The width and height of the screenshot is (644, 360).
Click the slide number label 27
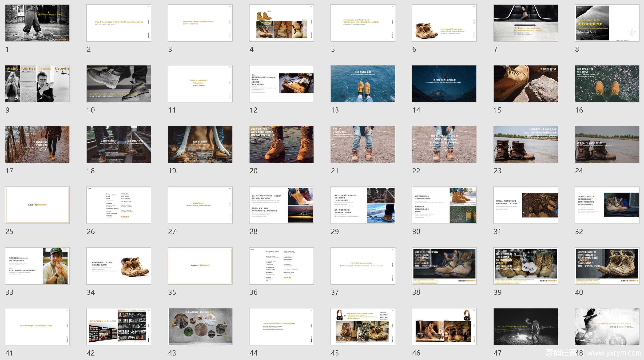172,232
